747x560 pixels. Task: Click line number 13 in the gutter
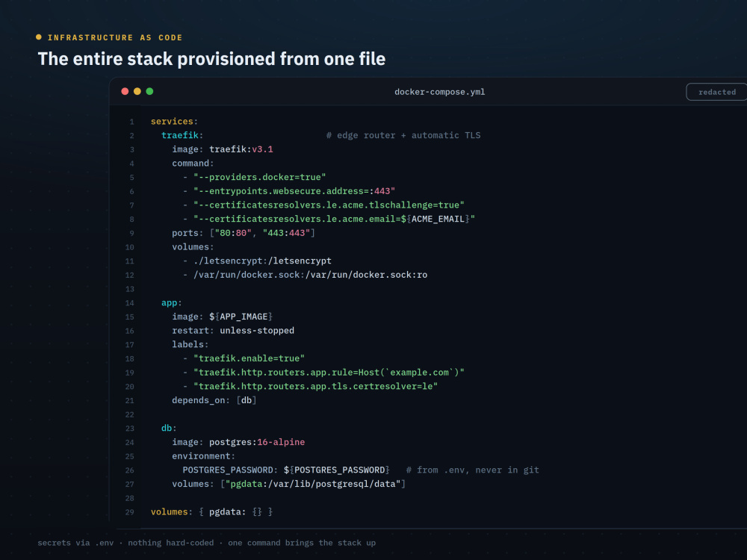pyautogui.click(x=129, y=289)
